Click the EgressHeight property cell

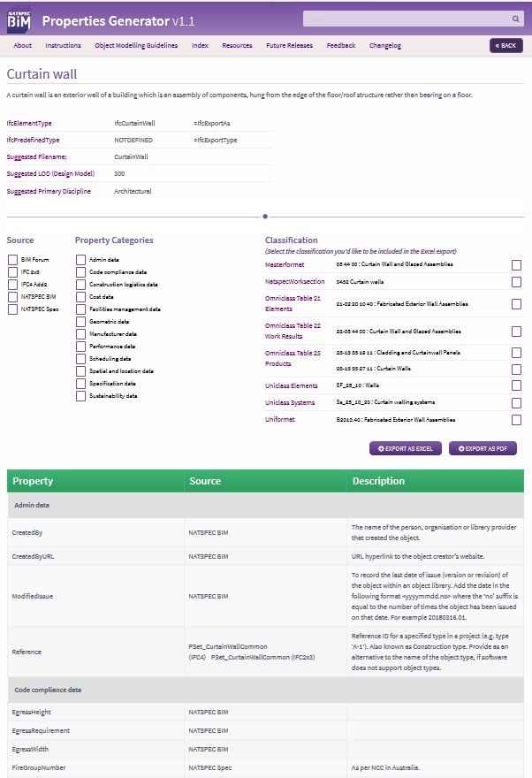(95, 712)
